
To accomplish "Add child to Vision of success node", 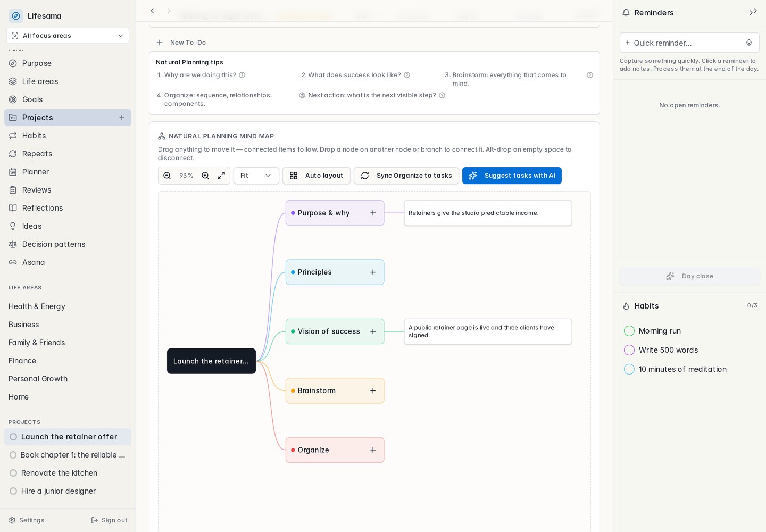I will (373, 331).
